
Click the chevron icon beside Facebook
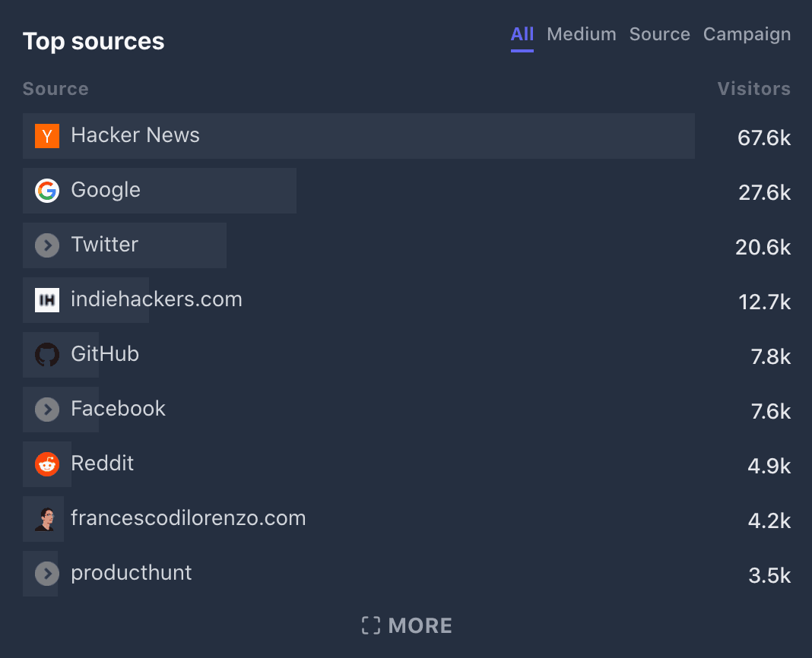point(47,410)
